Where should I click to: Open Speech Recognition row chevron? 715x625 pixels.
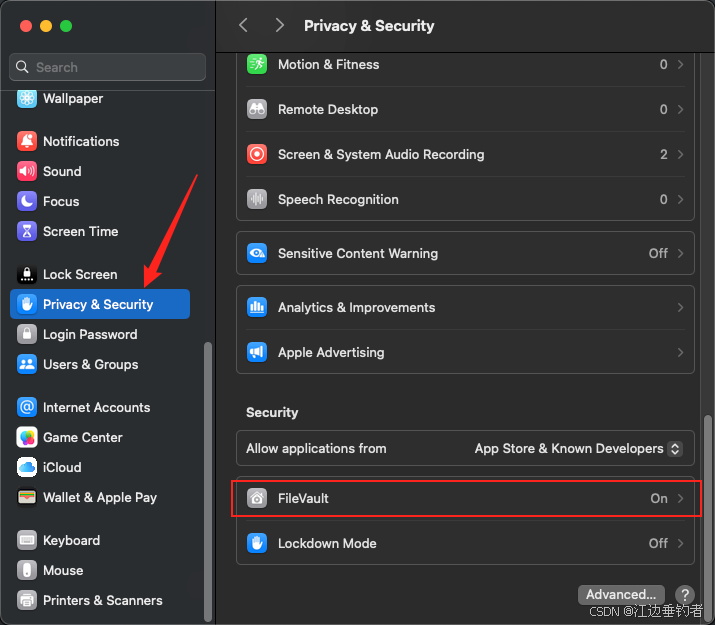click(680, 199)
